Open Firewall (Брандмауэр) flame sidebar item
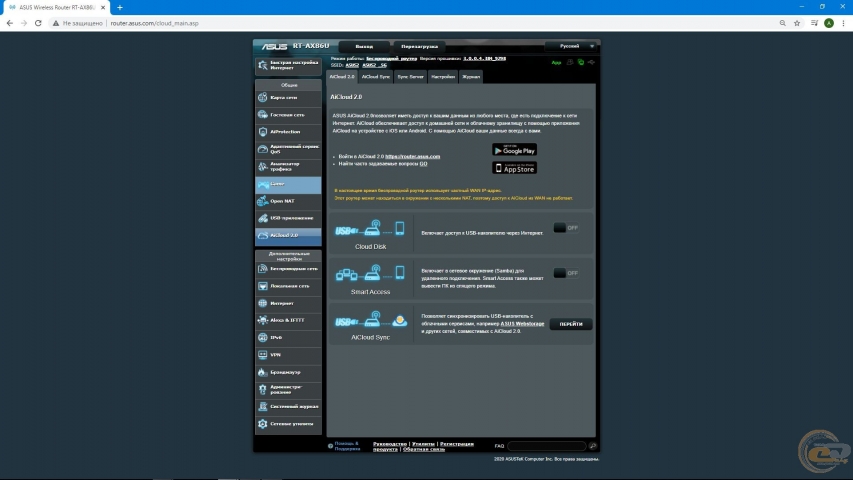Image resolution: width=853 pixels, height=480 pixels. (x=288, y=372)
